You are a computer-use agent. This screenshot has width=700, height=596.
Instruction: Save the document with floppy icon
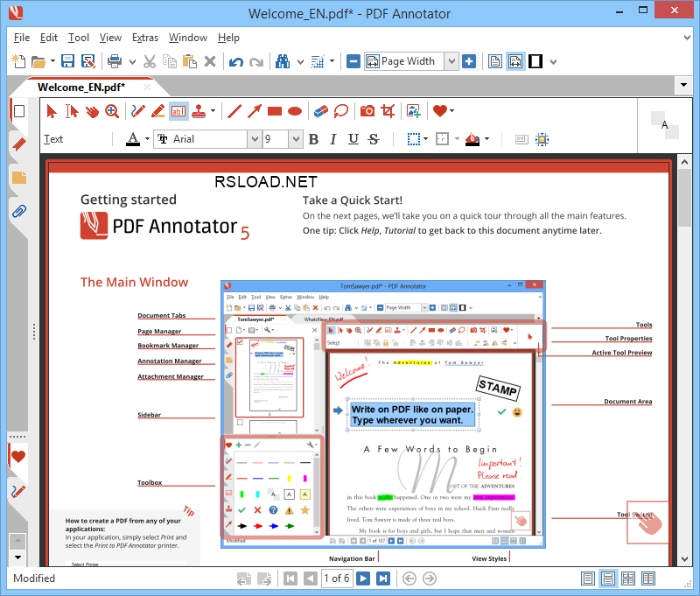coord(67,61)
